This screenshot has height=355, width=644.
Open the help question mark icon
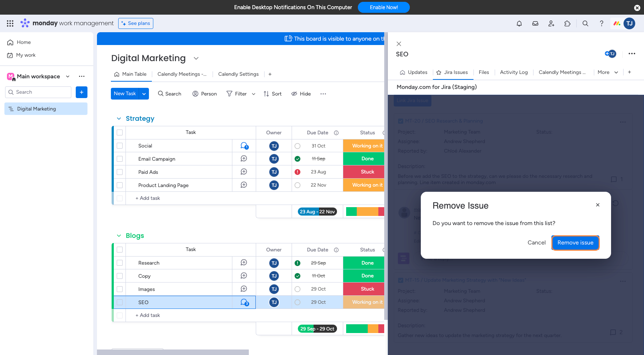pos(601,23)
